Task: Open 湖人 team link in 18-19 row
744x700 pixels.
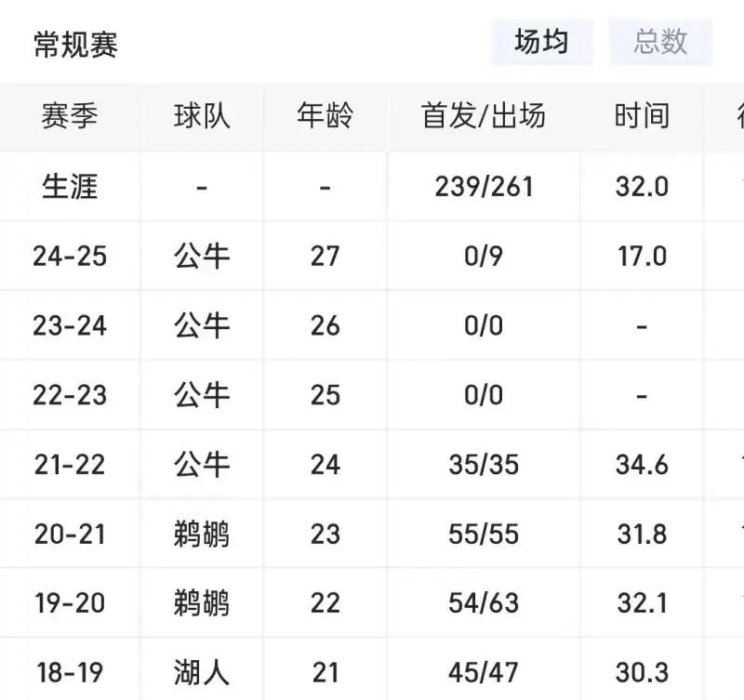Action: 202,672
